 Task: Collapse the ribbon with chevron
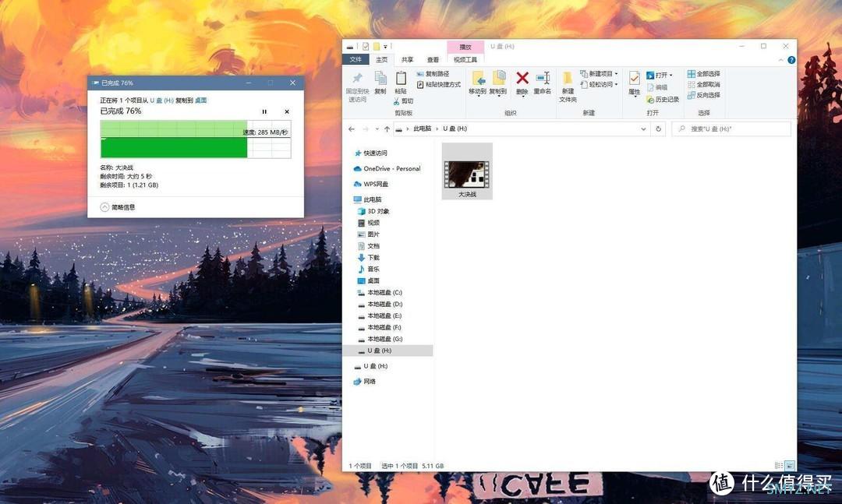(x=780, y=60)
